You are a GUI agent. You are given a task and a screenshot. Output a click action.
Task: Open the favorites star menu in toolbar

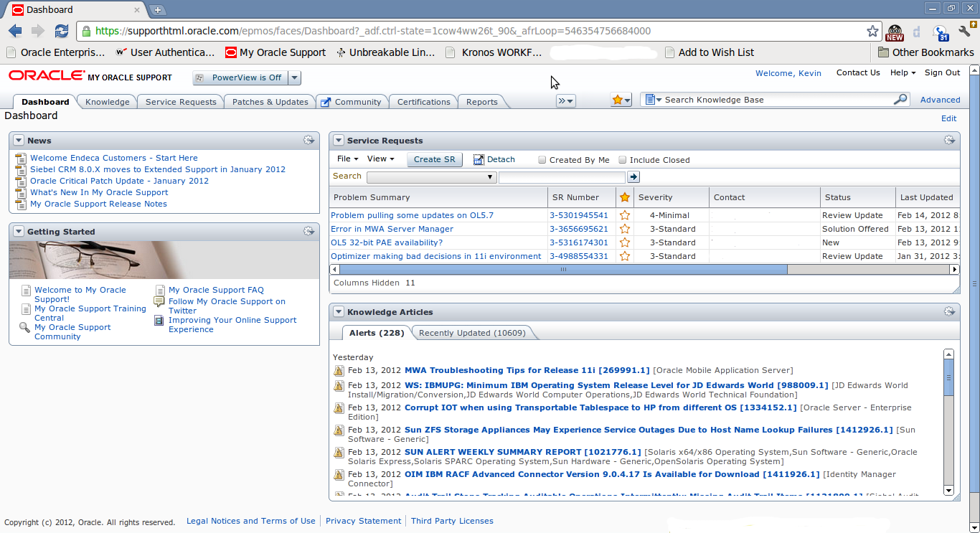click(x=621, y=100)
